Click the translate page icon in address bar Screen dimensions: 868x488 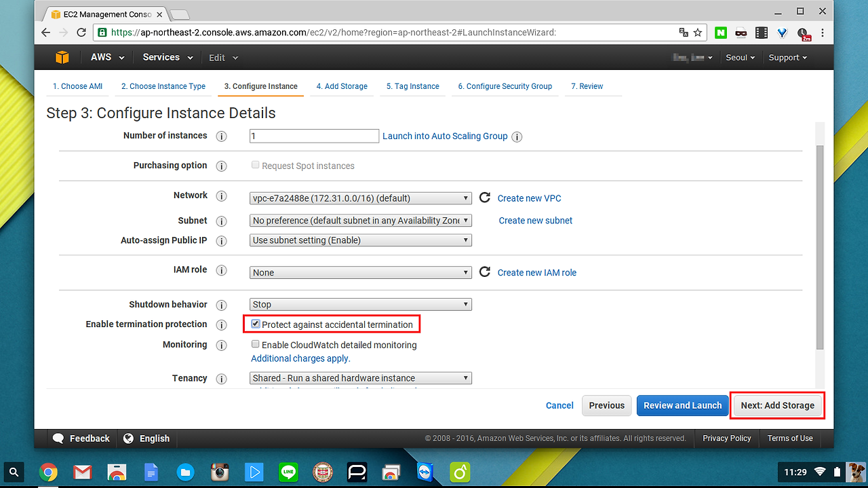pos(684,32)
